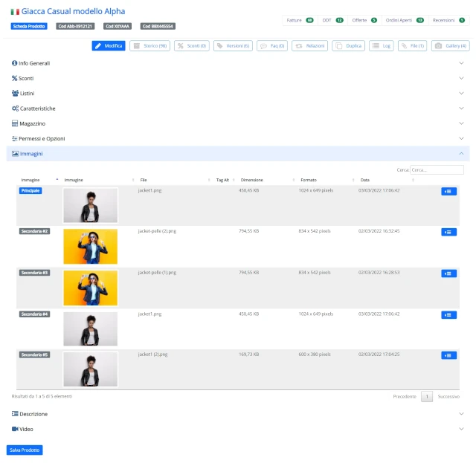This screenshot has height=463, width=476.
Task: Expand the Caratteristiche section chevron
Action: (461, 109)
